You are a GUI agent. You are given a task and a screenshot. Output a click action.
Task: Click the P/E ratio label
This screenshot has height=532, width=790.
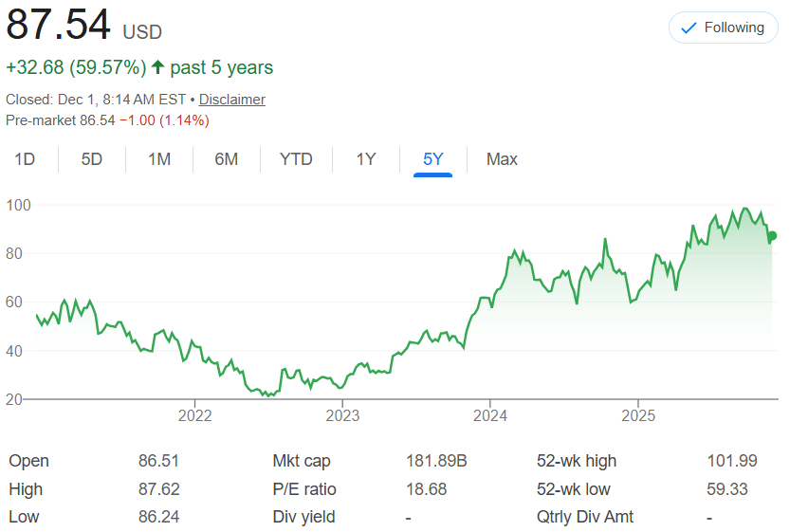click(x=303, y=489)
